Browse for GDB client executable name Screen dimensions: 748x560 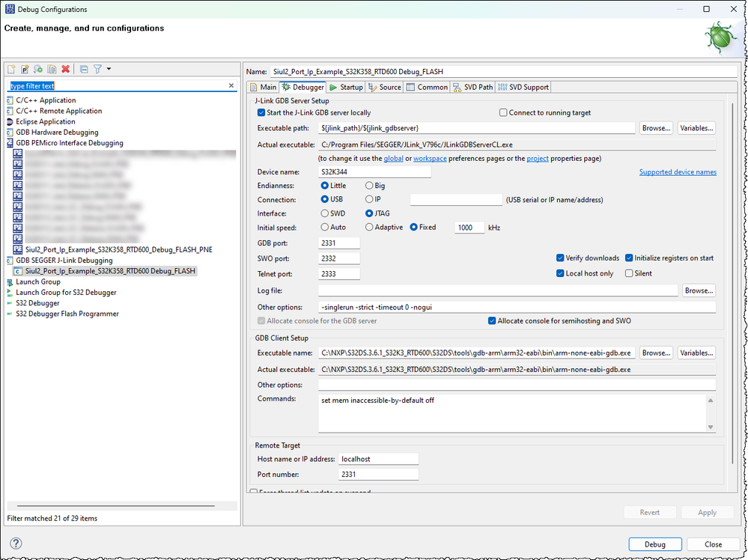(656, 353)
